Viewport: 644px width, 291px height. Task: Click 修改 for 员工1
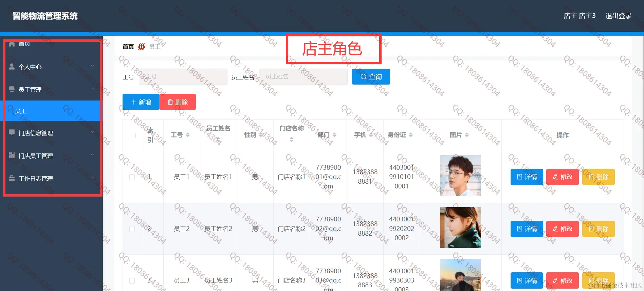point(563,177)
